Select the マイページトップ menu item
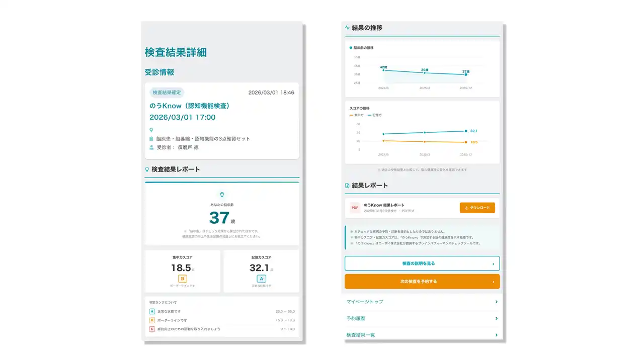The height and width of the screenshot is (362, 644). (x=365, y=302)
